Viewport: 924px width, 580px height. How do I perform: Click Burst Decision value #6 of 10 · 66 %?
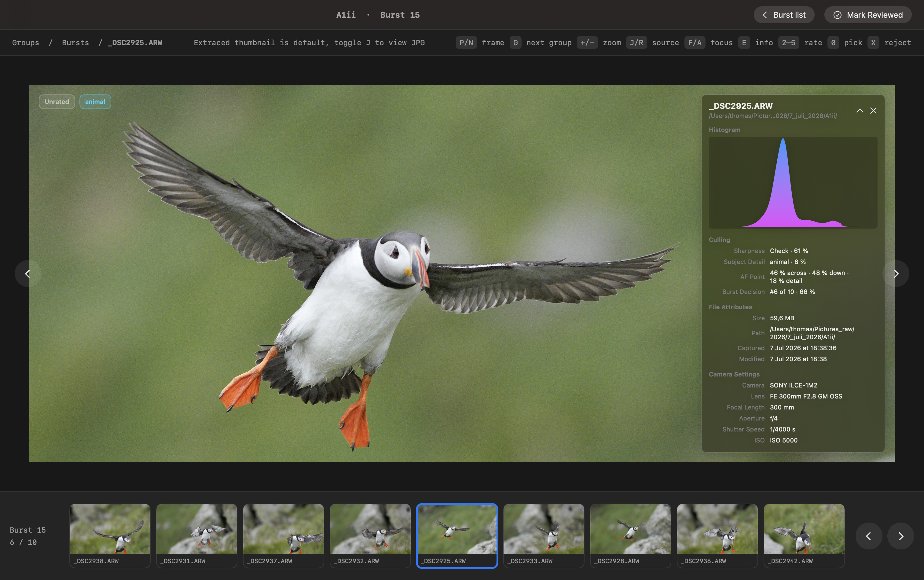792,292
